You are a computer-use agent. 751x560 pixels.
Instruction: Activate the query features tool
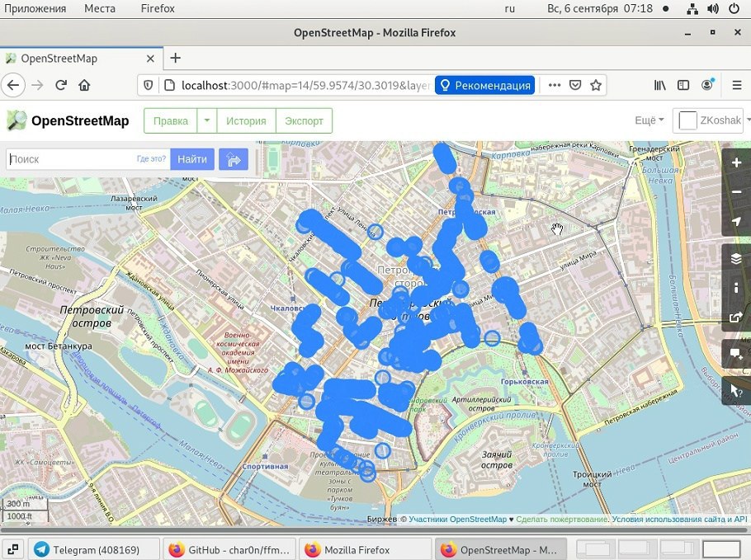tap(736, 390)
